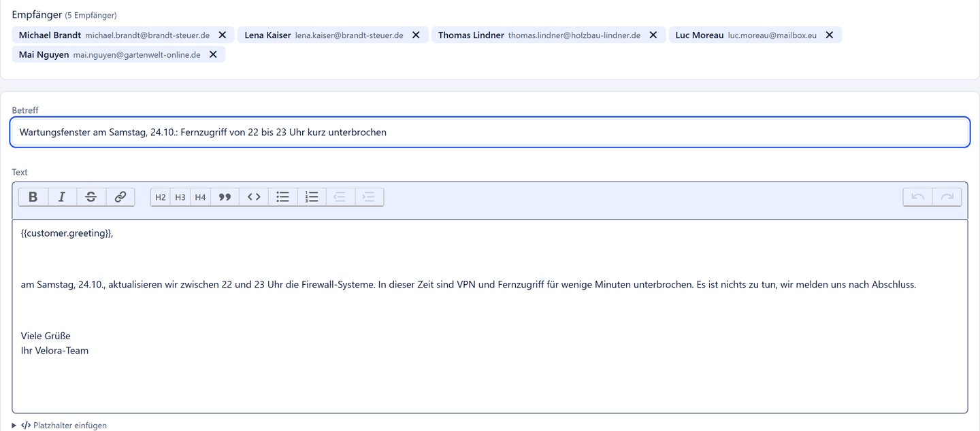Screen dimensions: 980x431
Task: Apply H2 heading style
Action: pyautogui.click(x=161, y=197)
